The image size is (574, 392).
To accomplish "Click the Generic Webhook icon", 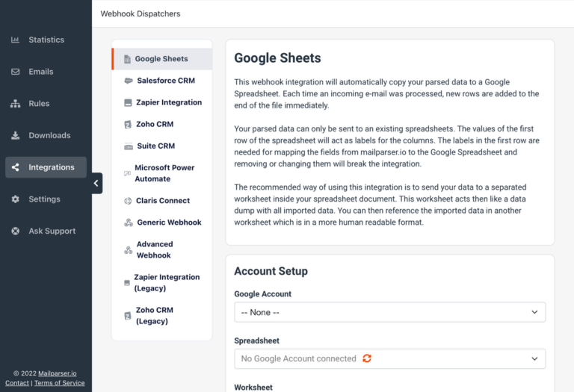I will [x=129, y=223].
